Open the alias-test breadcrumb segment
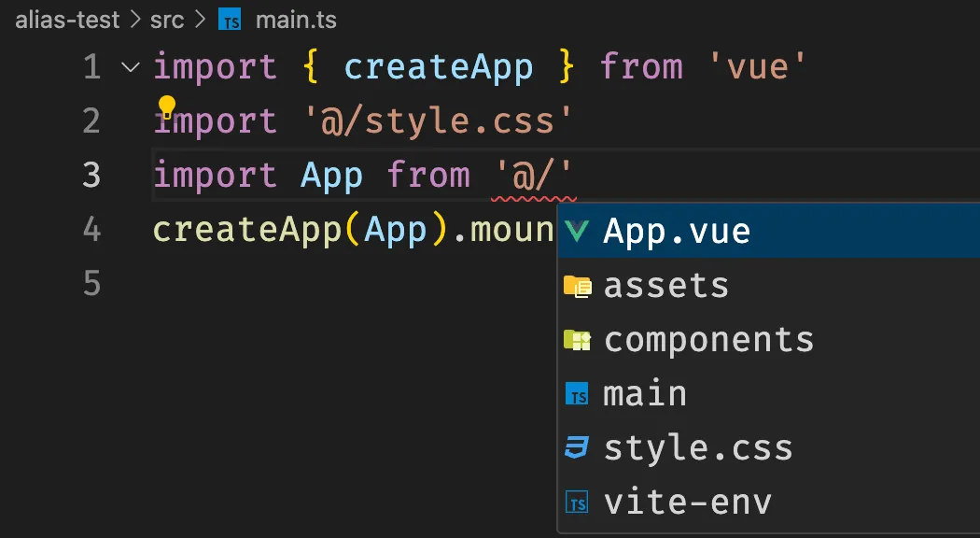980x538 pixels. (x=67, y=20)
